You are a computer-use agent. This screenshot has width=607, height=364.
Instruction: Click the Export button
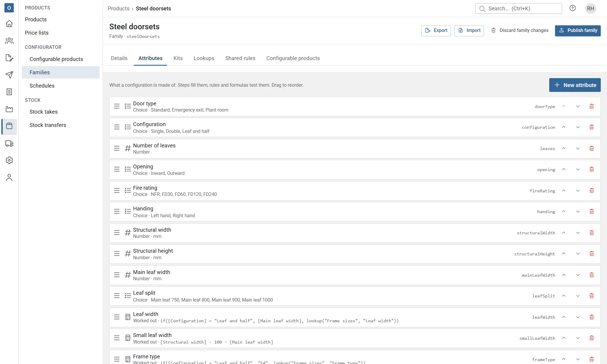436,30
